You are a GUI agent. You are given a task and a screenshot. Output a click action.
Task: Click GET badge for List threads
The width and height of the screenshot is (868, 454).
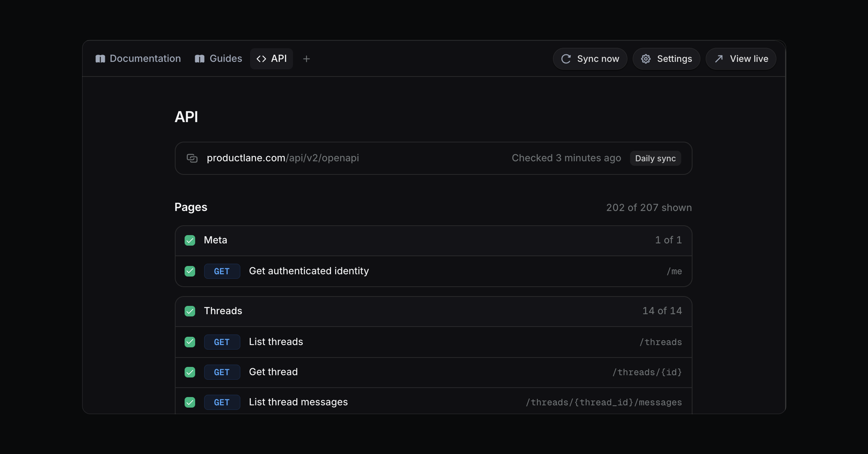point(222,342)
